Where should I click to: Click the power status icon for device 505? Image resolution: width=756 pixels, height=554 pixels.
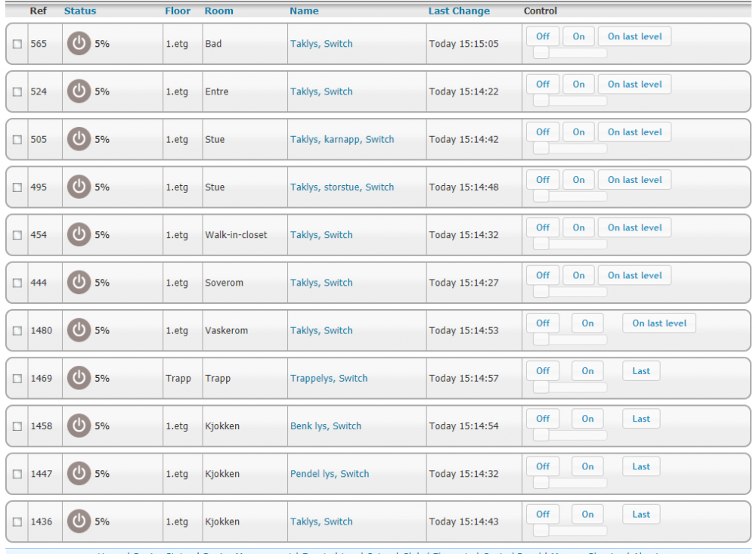pyautogui.click(x=79, y=139)
